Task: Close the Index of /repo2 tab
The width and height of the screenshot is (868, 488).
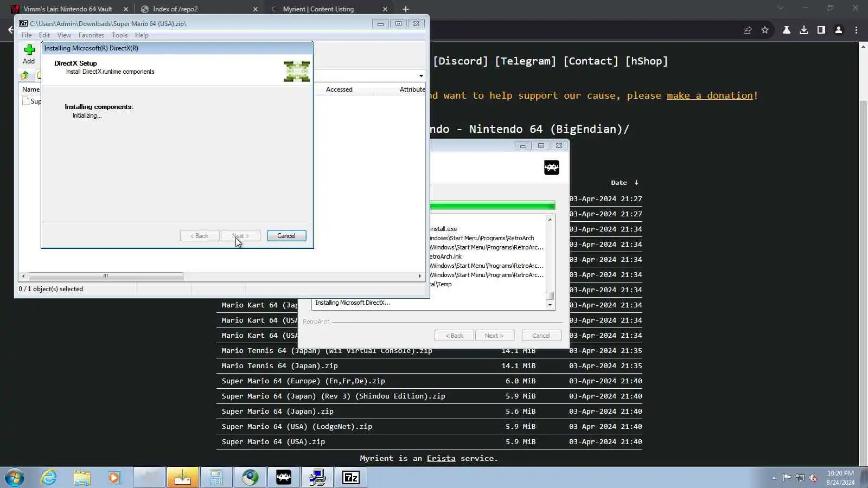Action: click(x=256, y=9)
